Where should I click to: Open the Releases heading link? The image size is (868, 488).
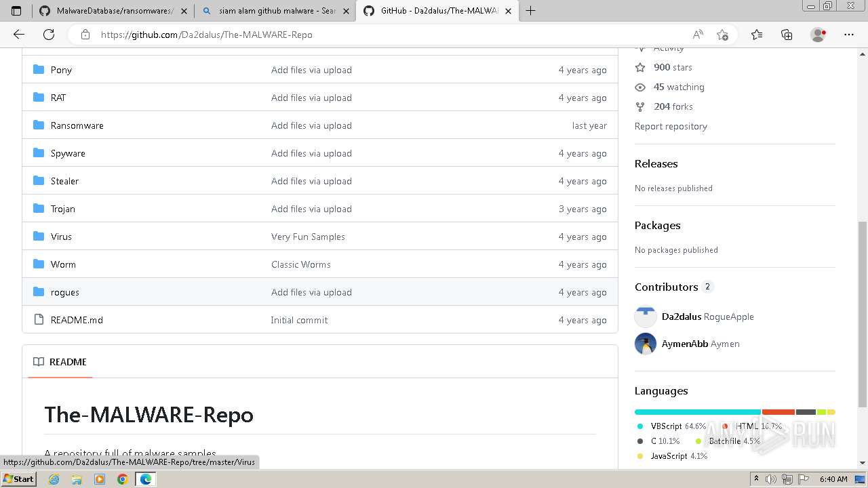656,163
